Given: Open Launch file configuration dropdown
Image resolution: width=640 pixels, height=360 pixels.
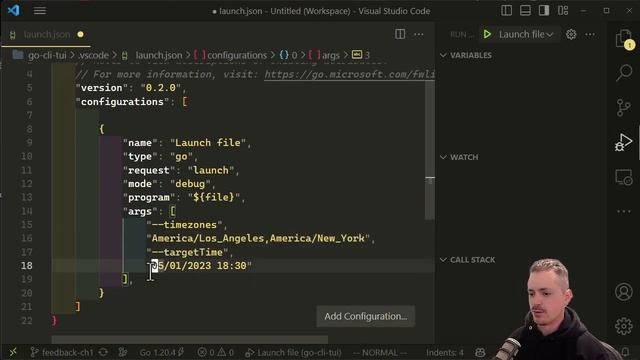Looking at the screenshot, I should click(x=526, y=34).
